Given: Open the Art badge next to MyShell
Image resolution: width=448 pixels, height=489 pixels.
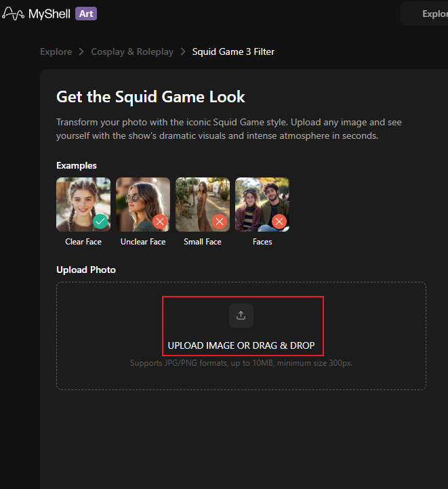Looking at the screenshot, I should 86,14.
